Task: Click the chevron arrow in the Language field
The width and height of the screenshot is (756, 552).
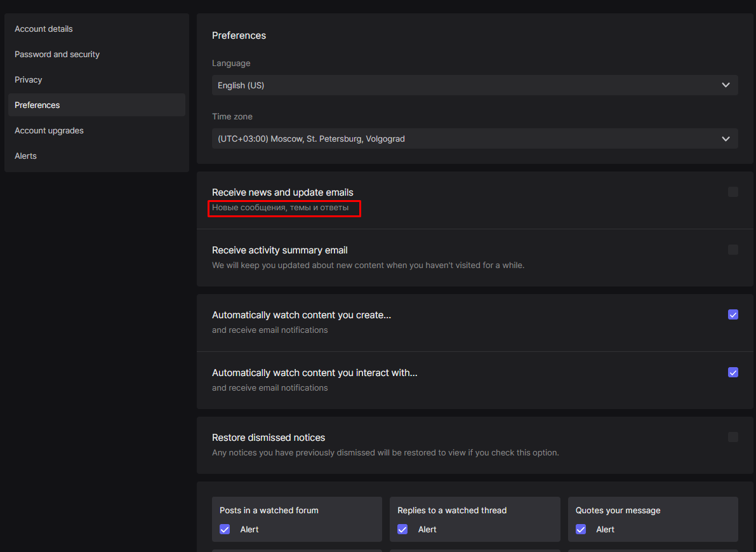Action: point(726,85)
